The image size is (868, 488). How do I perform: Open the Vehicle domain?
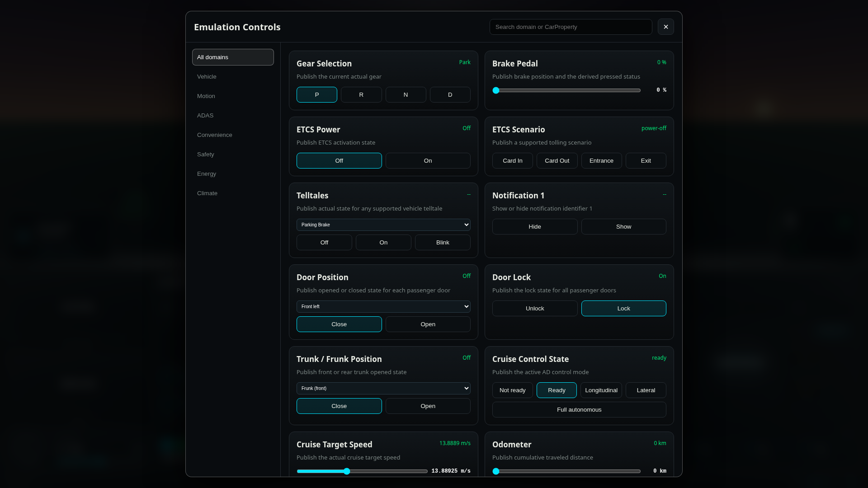click(233, 76)
